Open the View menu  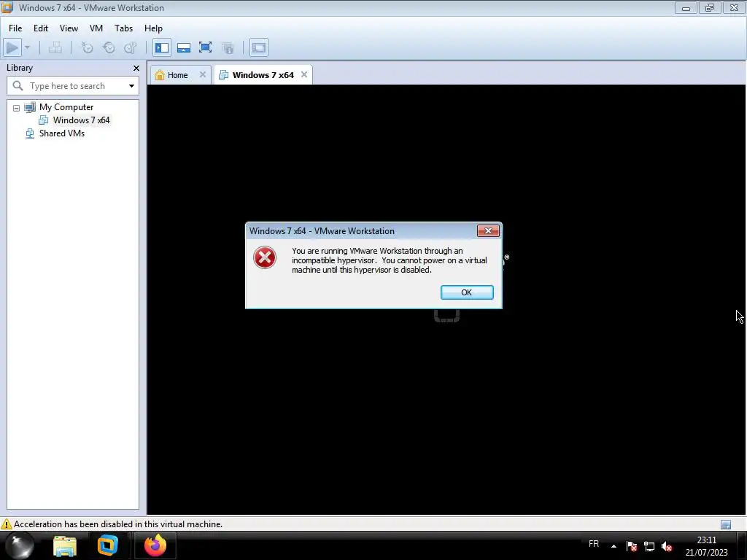(69, 28)
